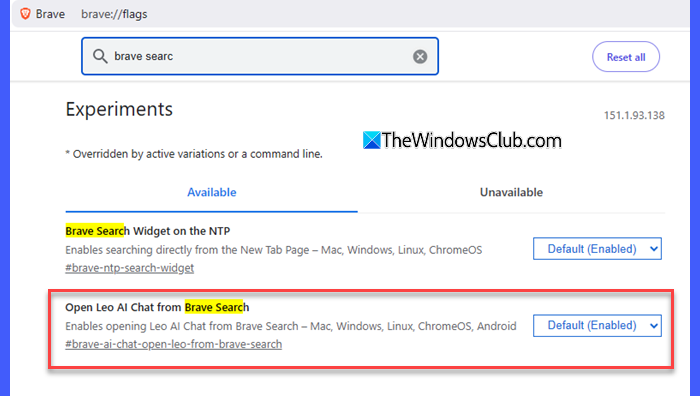Click the version number 151.1.93.138
Image resolution: width=700 pixels, height=396 pixels.
click(x=634, y=115)
